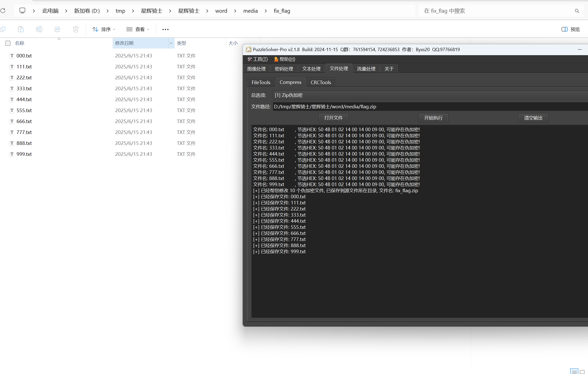
Task: Switch to details view layout icon
Action: click(x=574, y=371)
